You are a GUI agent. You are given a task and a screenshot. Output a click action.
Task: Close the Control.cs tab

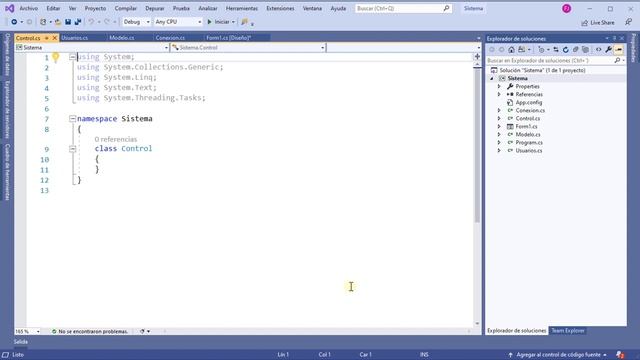[55, 38]
